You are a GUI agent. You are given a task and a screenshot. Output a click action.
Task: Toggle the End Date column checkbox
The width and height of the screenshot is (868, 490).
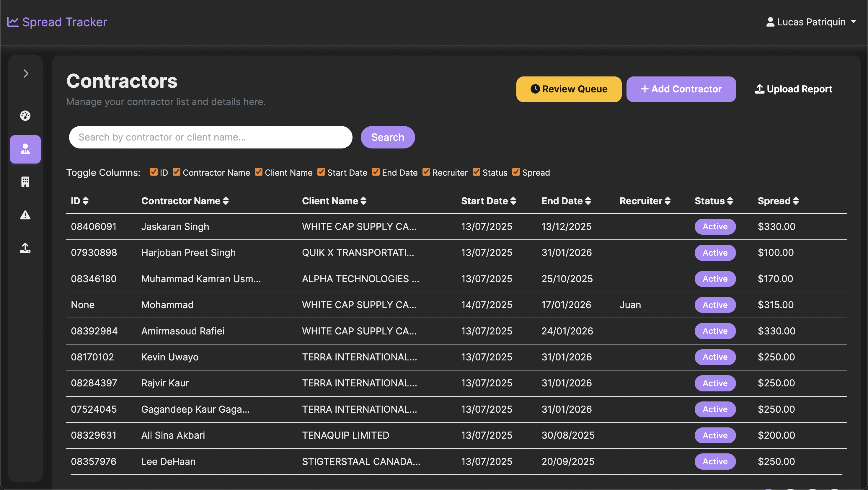coord(376,172)
